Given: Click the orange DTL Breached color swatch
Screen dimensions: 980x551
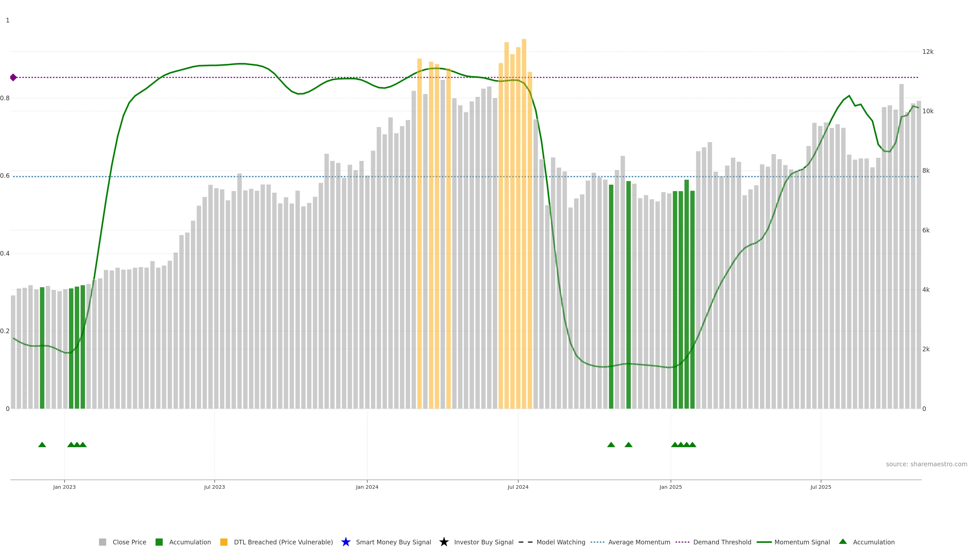Looking at the screenshot, I should (224, 542).
